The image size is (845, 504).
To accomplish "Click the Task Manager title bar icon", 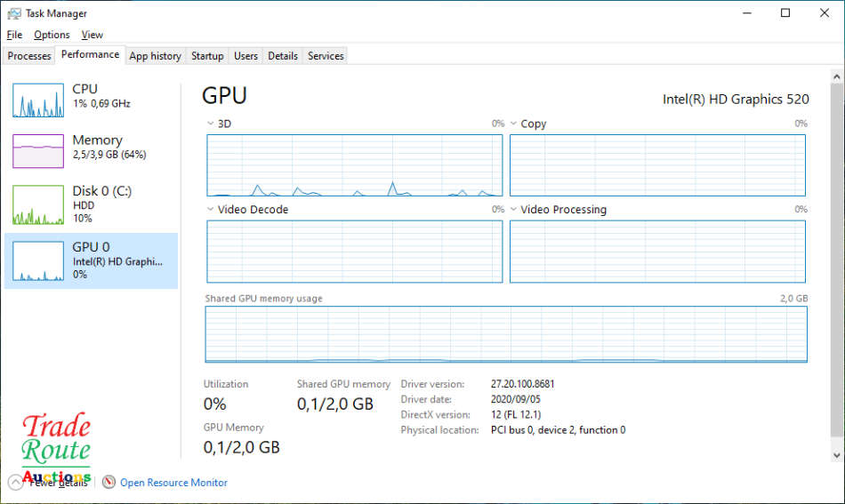I will point(14,13).
